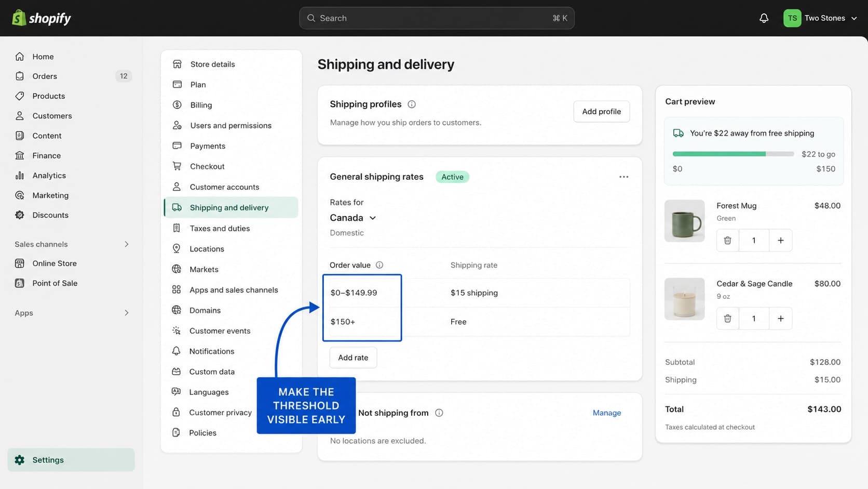
Task: Click the Point of Sale icon
Action: [x=20, y=283]
